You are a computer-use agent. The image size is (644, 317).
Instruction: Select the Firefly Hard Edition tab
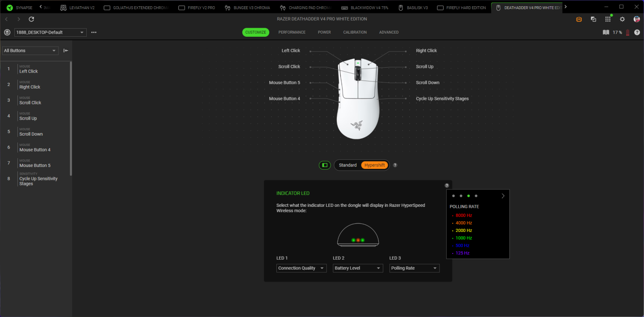[x=462, y=8]
